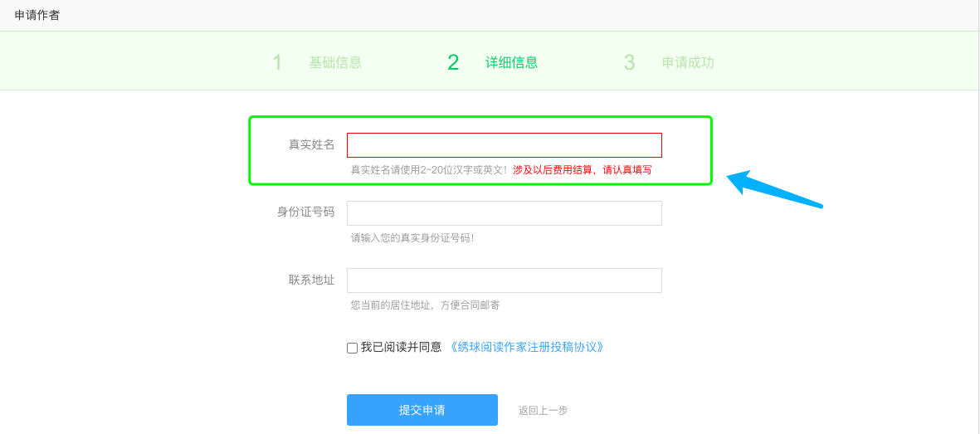The width and height of the screenshot is (980, 434).
Task: Click the 联系地址 field label
Action: coord(311,280)
